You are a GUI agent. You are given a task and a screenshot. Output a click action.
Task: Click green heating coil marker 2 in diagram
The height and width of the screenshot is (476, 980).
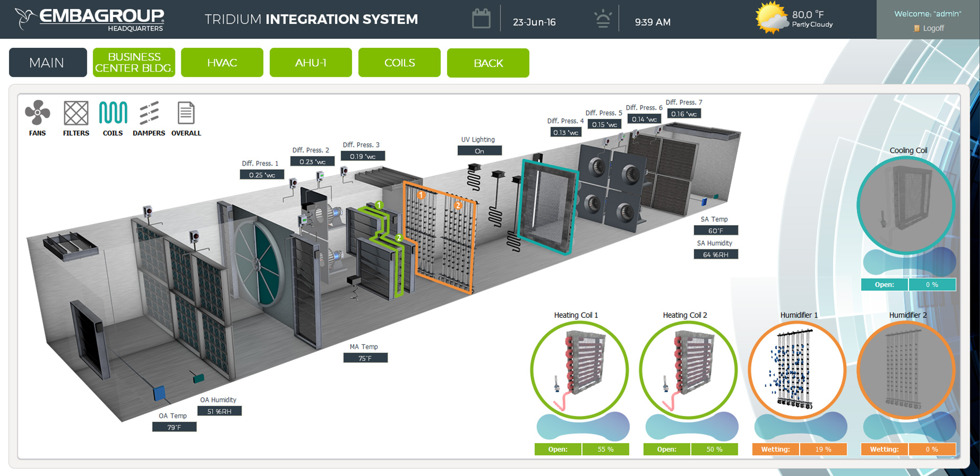(x=399, y=238)
